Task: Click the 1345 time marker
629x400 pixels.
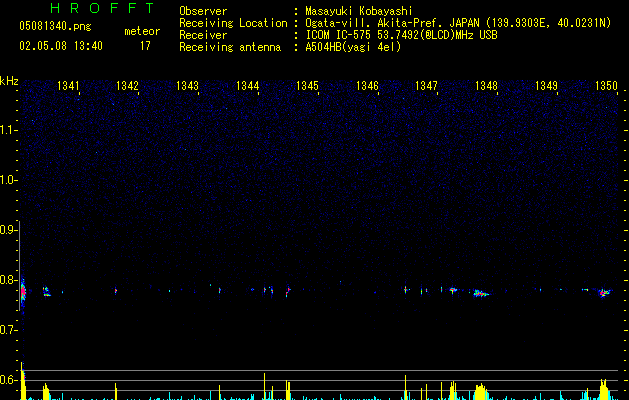Action: [307, 86]
